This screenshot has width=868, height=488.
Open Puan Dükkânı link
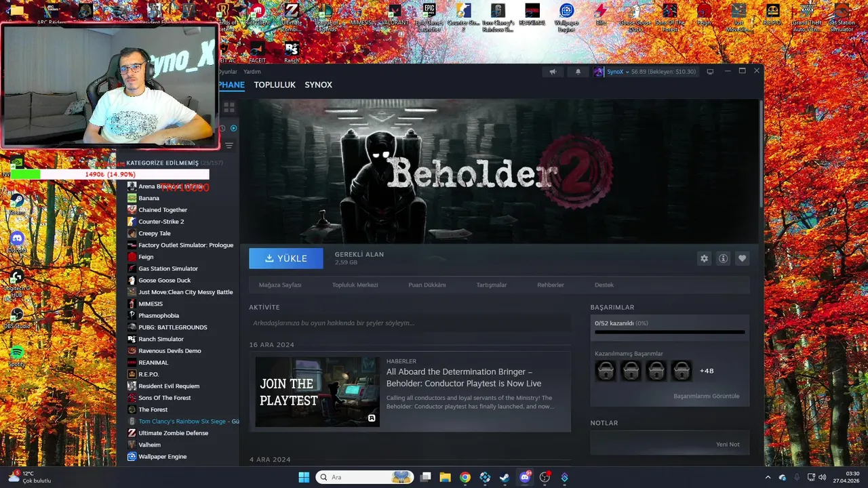427,285
